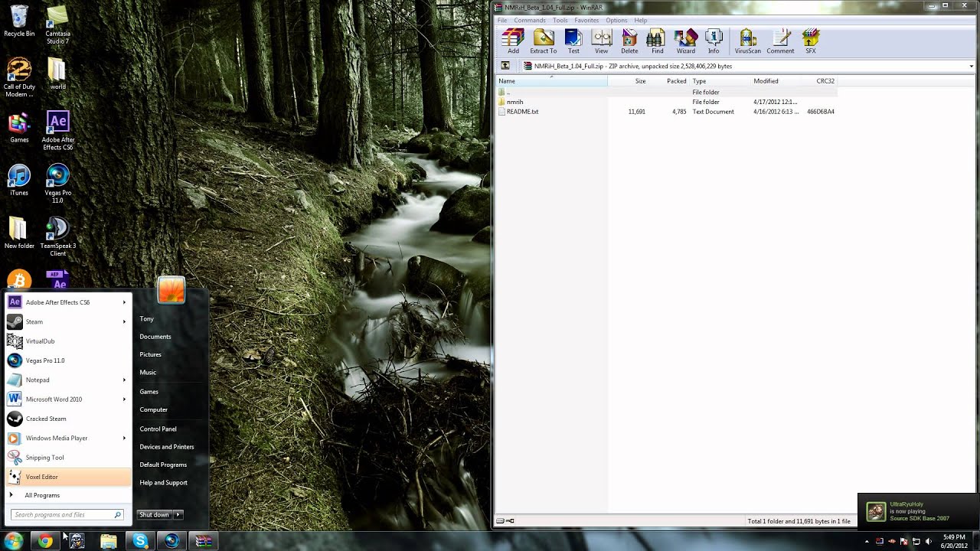The width and height of the screenshot is (980, 551).
Task: Select README.txt in the archive list
Action: click(518, 112)
